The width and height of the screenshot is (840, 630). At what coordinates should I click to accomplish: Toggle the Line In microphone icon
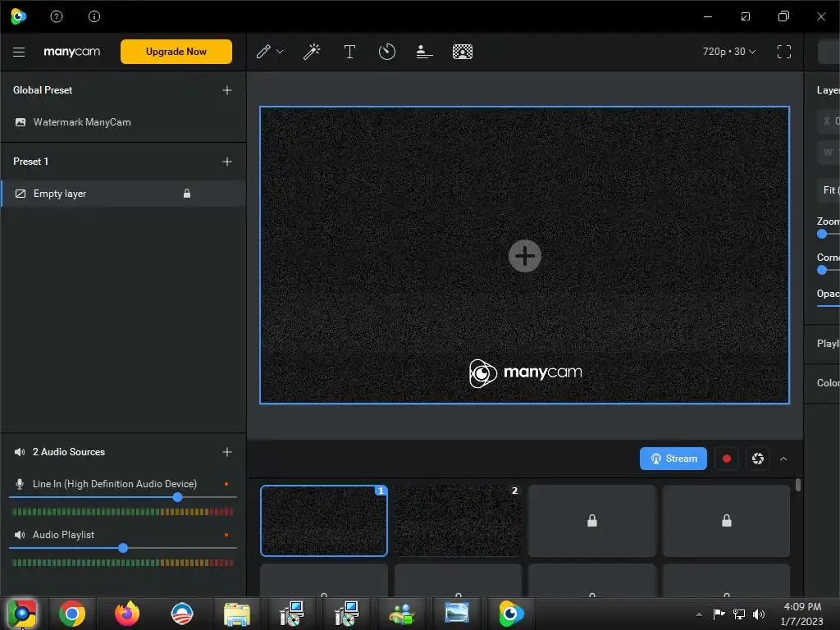pos(20,484)
